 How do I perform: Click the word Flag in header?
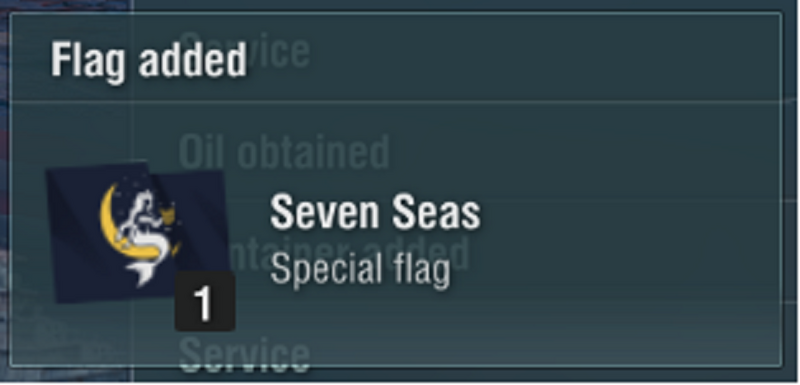point(87,61)
